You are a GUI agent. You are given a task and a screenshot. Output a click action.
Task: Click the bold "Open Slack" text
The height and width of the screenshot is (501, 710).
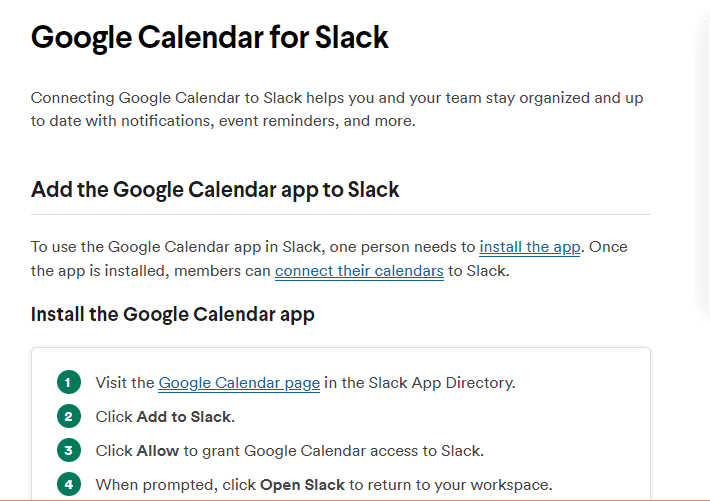(302, 484)
